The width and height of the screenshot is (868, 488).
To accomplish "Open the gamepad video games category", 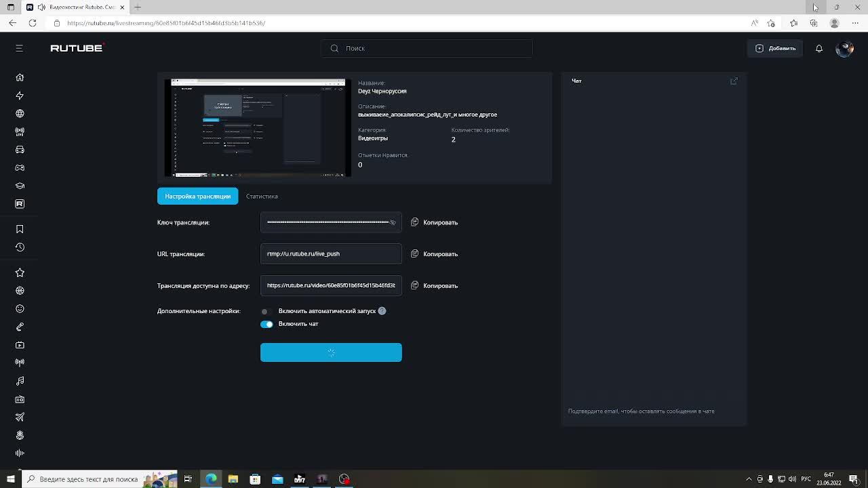I will tap(20, 167).
